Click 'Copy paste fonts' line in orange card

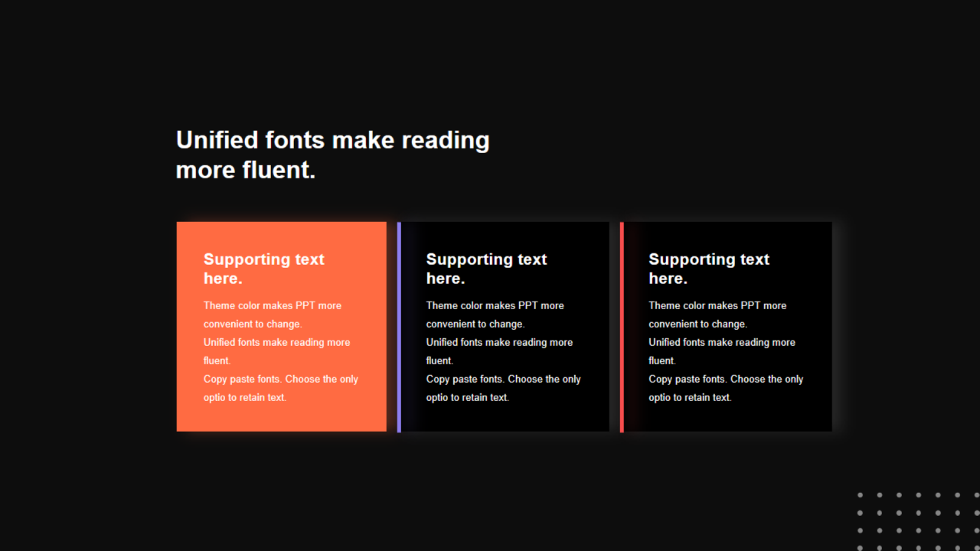(280, 379)
